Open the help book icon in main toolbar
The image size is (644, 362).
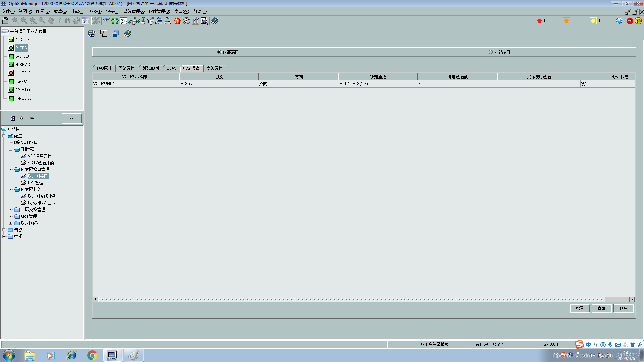tap(214, 21)
